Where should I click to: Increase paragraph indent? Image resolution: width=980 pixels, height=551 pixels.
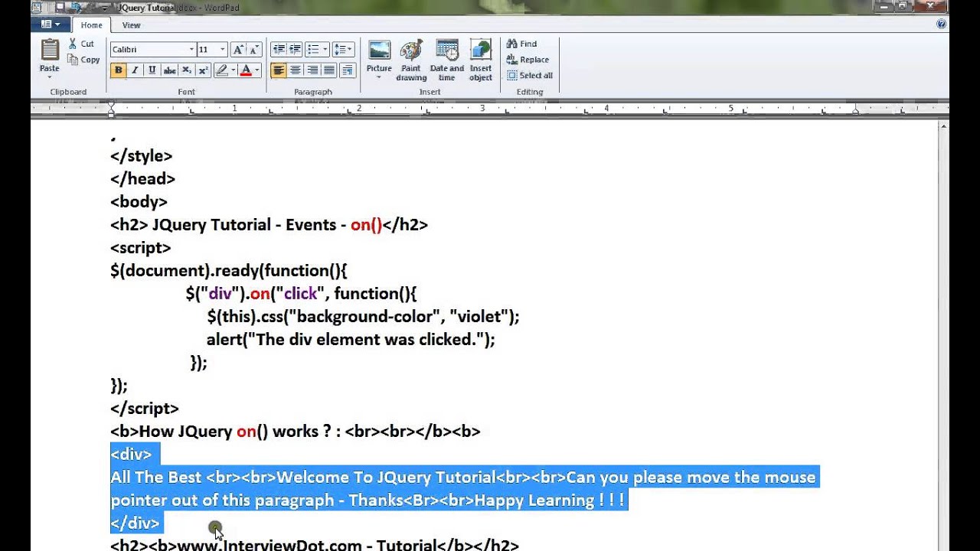(295, 50)
